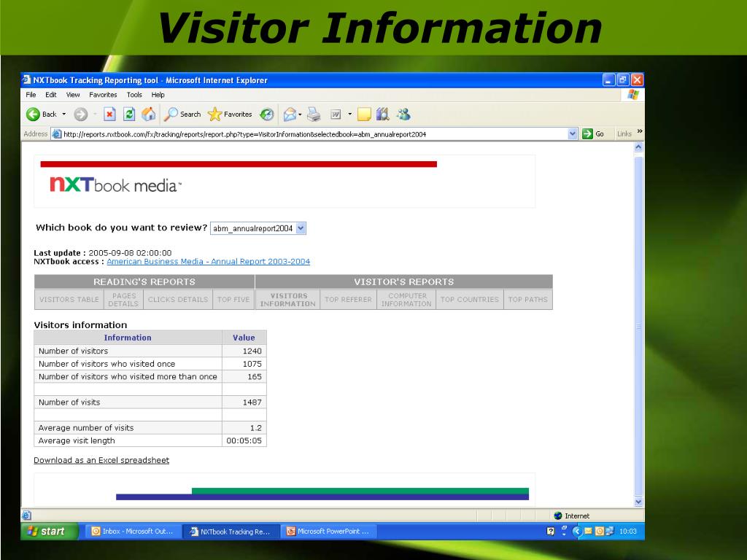Switch to the Visitors Table report tab
747x560 pixels.
pyautogui.click(x=69, y=300)
